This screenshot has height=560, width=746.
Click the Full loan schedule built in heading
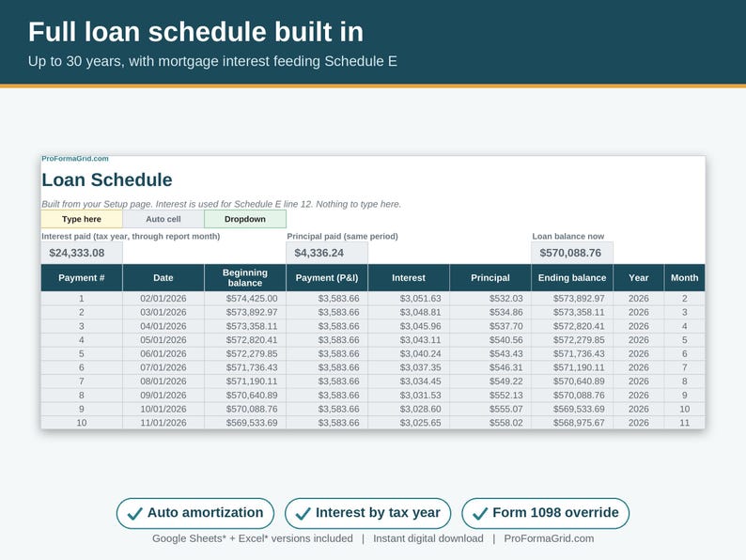pyautogui.click(x=195, y=32)
